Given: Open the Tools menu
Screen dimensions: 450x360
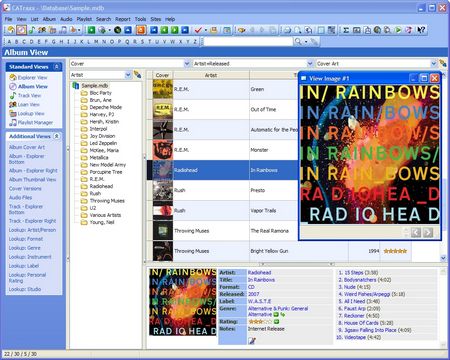Looking at the screenshot, I should point(140,19).
